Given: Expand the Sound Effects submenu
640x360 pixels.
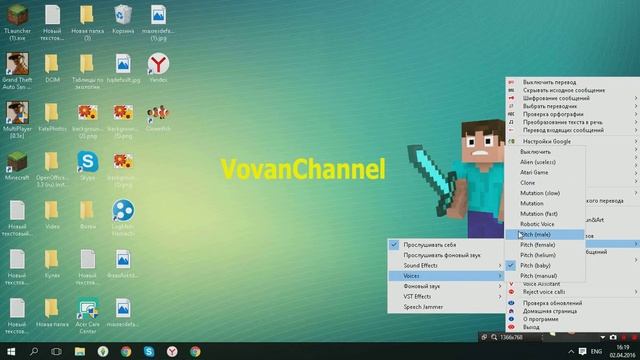Looking at the screenshot, I should (x=446, y=265).
